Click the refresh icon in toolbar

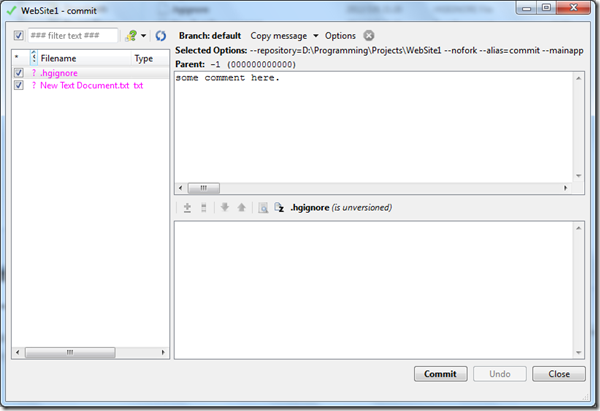[x=161, y=36]
